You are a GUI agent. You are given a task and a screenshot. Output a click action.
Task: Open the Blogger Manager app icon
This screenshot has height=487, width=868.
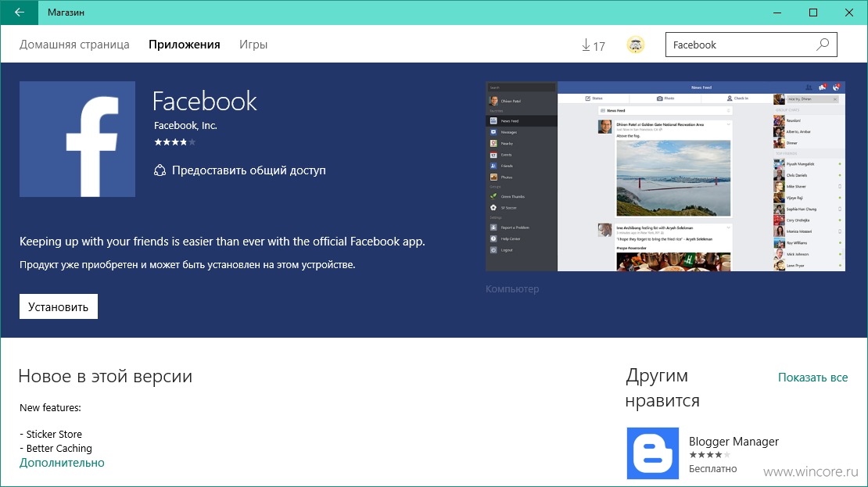653,453
